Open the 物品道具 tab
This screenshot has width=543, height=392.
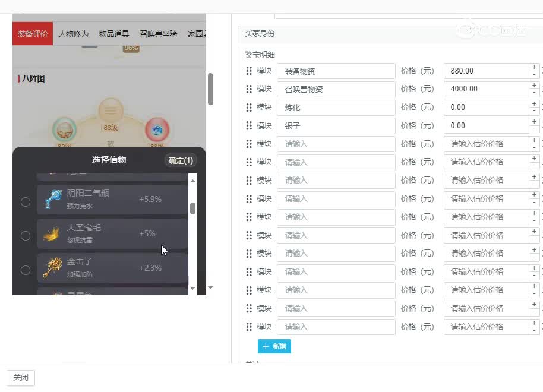114,34
